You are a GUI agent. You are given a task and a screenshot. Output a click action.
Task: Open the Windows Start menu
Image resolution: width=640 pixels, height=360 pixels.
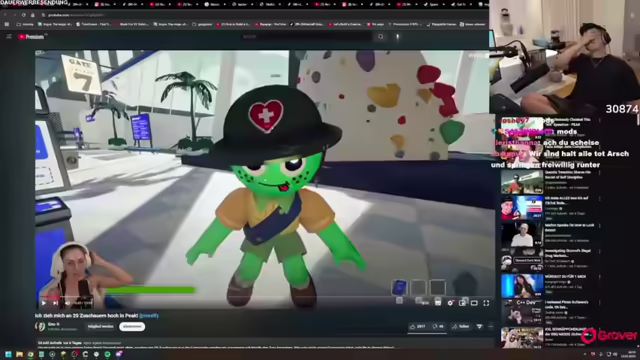[x=8, y=354]
